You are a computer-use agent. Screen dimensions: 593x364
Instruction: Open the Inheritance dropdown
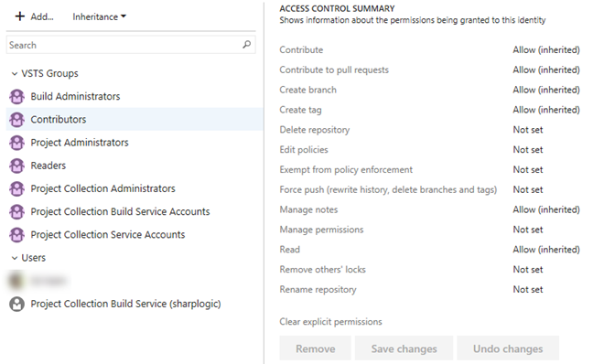pyautogui.click(x=99, y=16)
